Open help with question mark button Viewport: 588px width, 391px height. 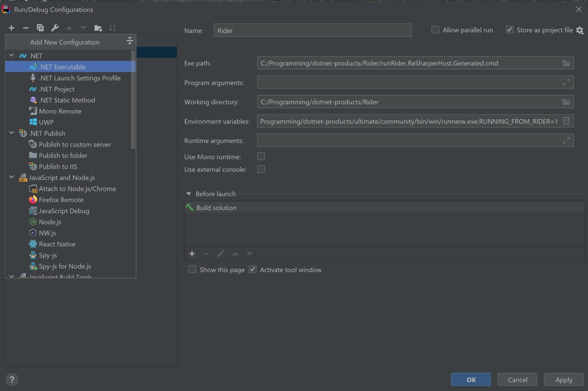coord(12,380)
